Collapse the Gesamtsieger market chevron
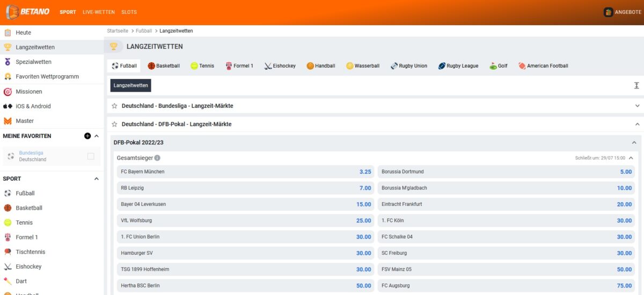The image size is (644, 295). point(631,158)
